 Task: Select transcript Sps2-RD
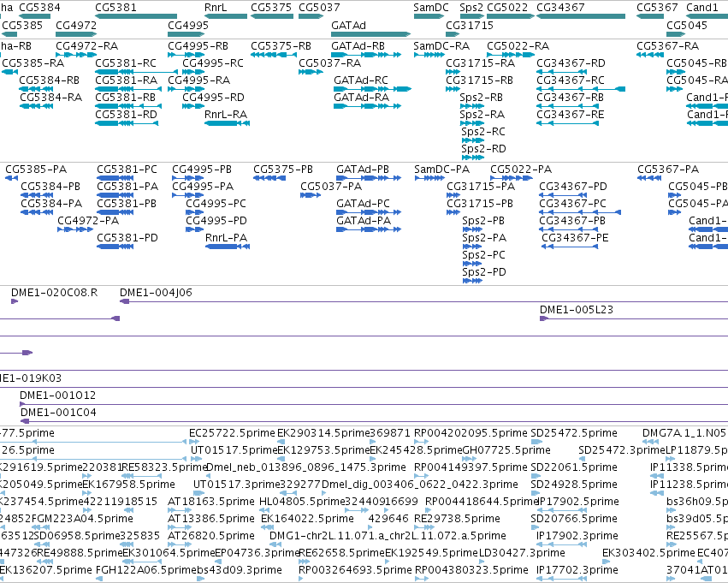(x=483, y=149)
